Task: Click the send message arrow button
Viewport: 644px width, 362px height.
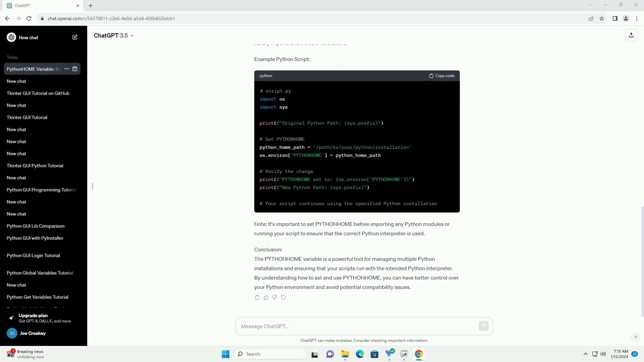Action: 484,326
